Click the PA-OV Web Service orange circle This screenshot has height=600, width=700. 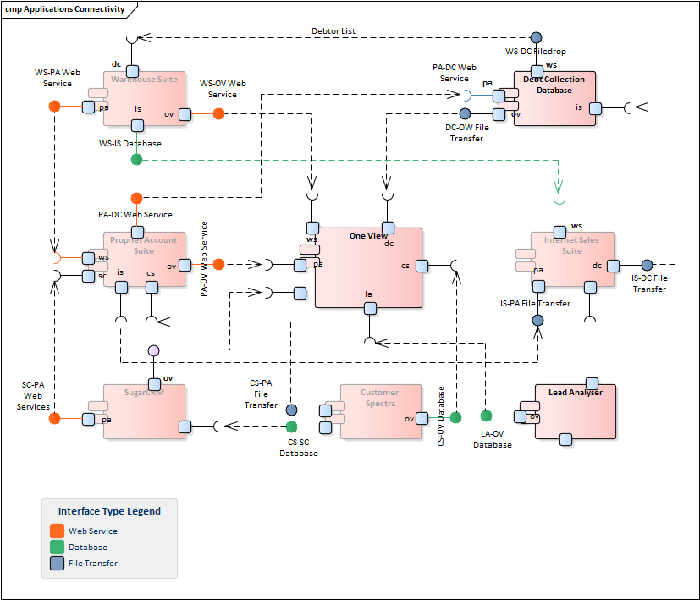coord(218,265)
